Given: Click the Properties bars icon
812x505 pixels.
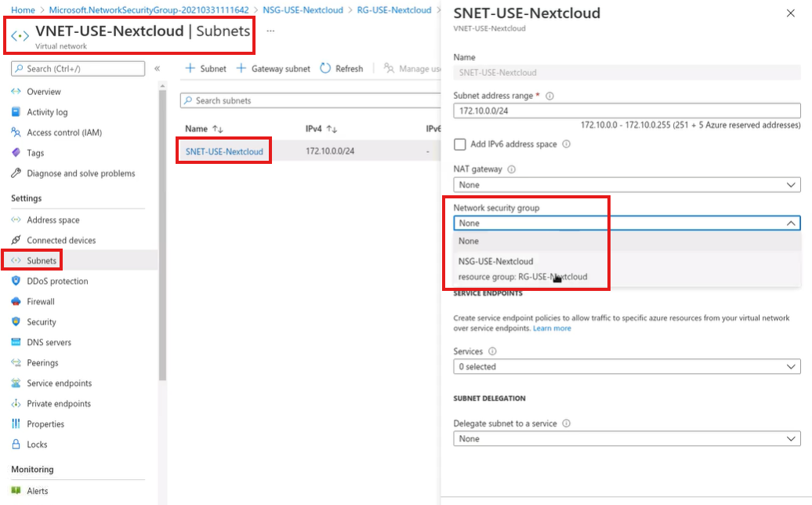Looking at the screenshot, I should 16,423.
